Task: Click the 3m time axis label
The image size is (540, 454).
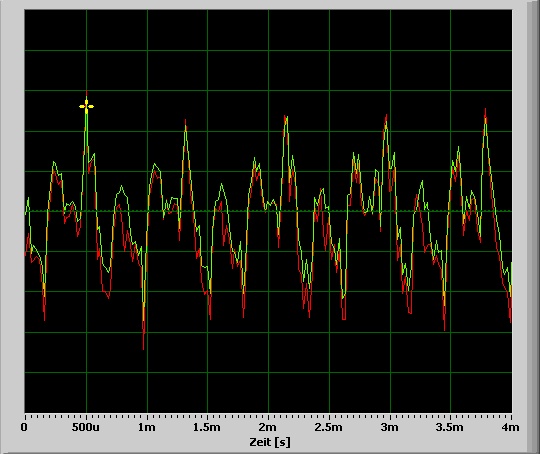Action: click(390, 427)
